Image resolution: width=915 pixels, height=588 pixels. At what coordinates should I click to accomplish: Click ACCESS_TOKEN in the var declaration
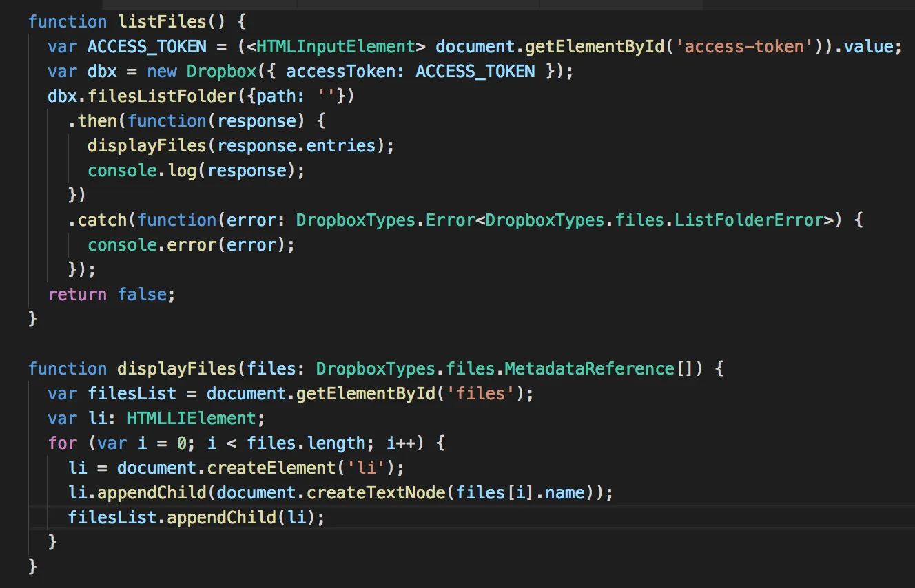pos(147,46)
